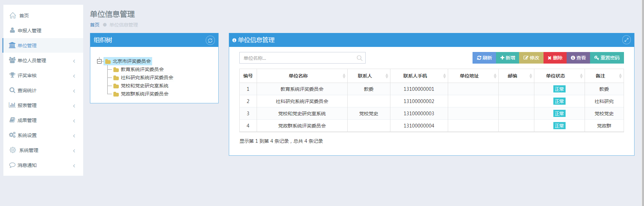The image size is (644, 206).
Task: Click the magnifier icon beside 查询统计
Action: 12,90
